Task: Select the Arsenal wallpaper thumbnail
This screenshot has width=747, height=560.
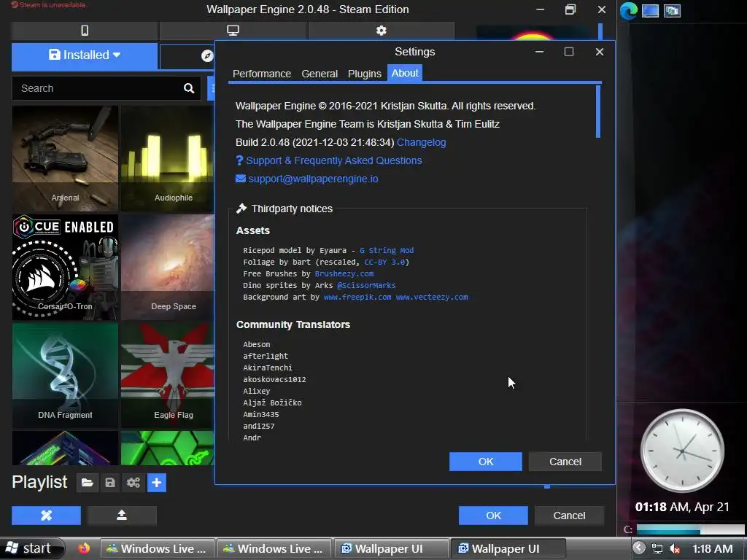Action: click(65, 158)
